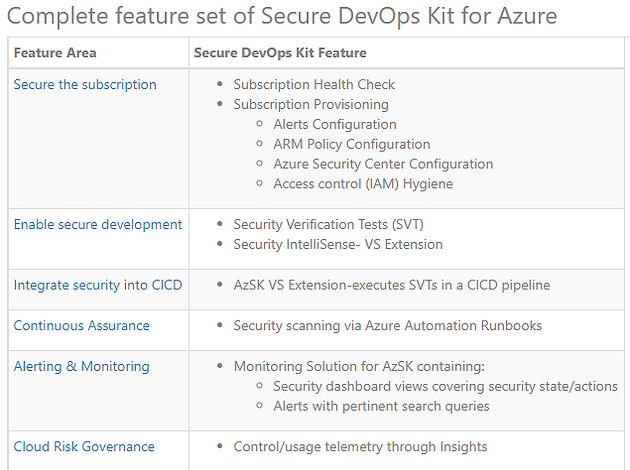The height and width of the screenshot is (470, 630).
Task: Follow the Integrate security into CICD link
Action: tap(98, 285)
